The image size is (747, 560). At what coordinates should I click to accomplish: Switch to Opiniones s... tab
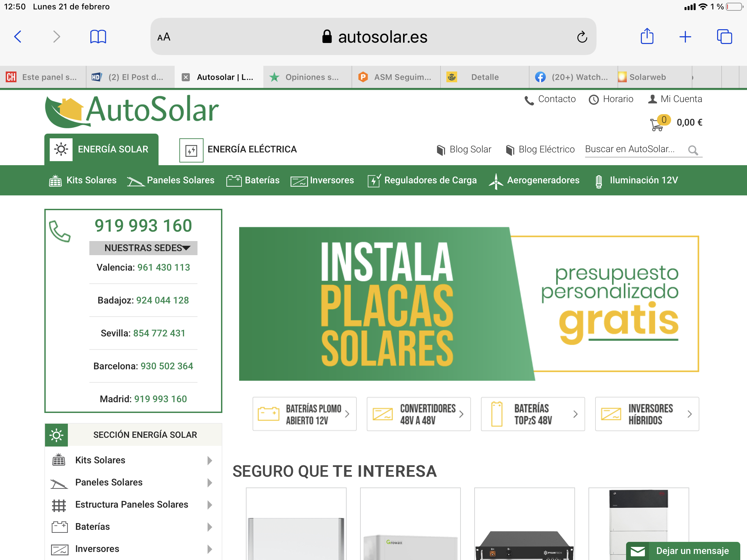[307, 77]
